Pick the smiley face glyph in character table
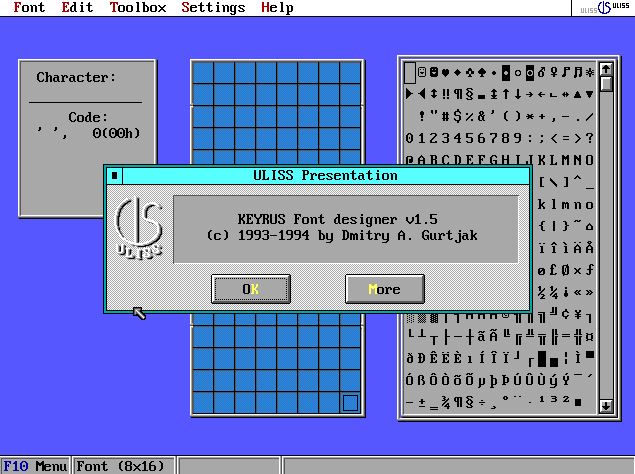Screen dimensions: 635x474 [421, 72]
